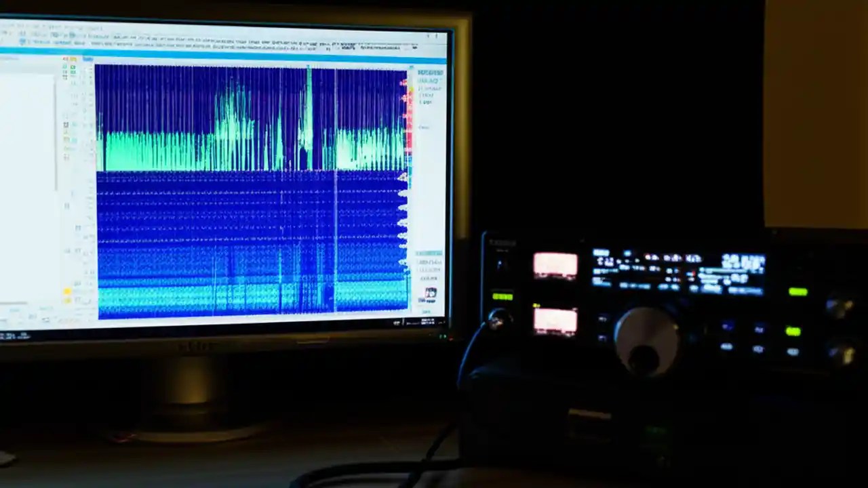Select the capture icon at top of sidebar
Screen dimensions: 868x488
pos(66,59)
